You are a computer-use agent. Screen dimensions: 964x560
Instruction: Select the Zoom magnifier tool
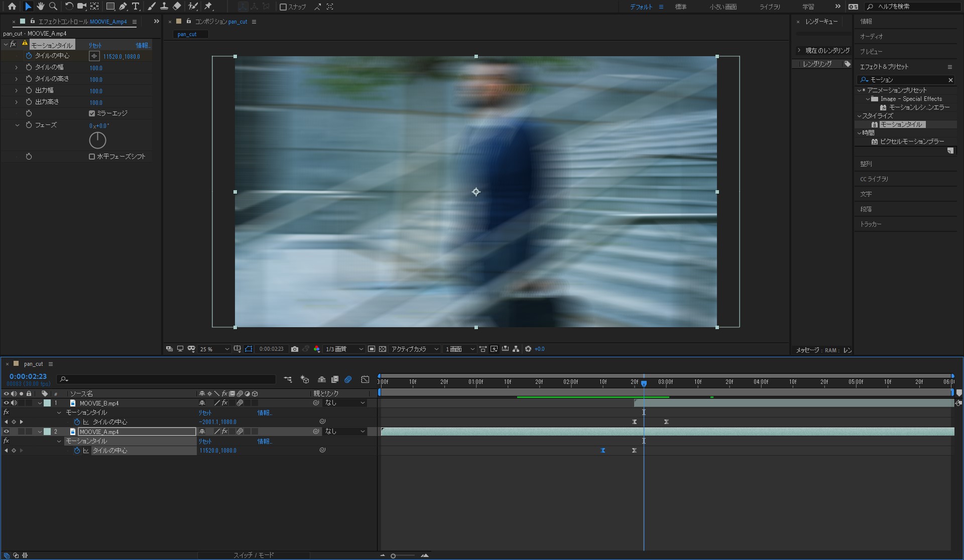(53, 7)
